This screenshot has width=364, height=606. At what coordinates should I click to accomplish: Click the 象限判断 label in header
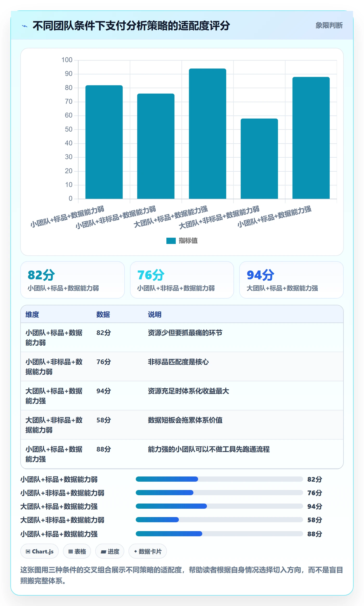coord(329,25)
